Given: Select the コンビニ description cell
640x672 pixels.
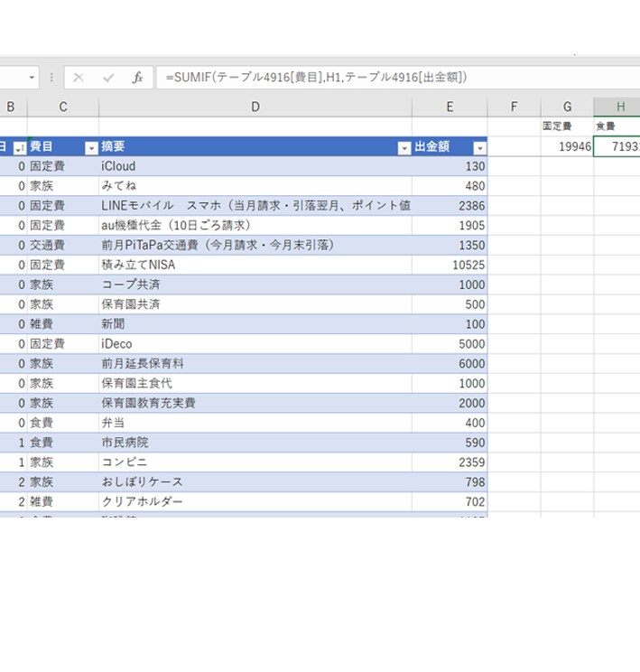Looking at the screenshot, I should click(x=255, y=462).
